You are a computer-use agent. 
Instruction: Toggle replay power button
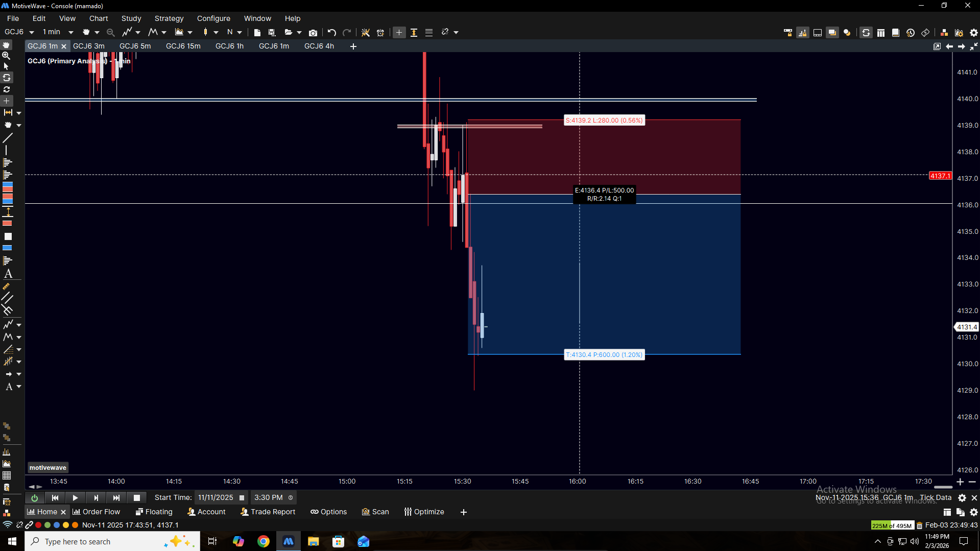(35, 497)
